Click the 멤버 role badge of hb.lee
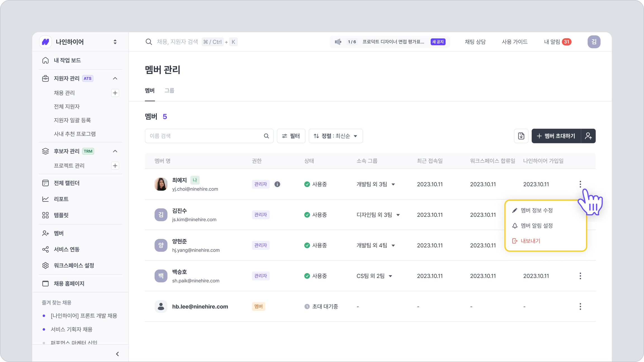 tap(259, 306)
